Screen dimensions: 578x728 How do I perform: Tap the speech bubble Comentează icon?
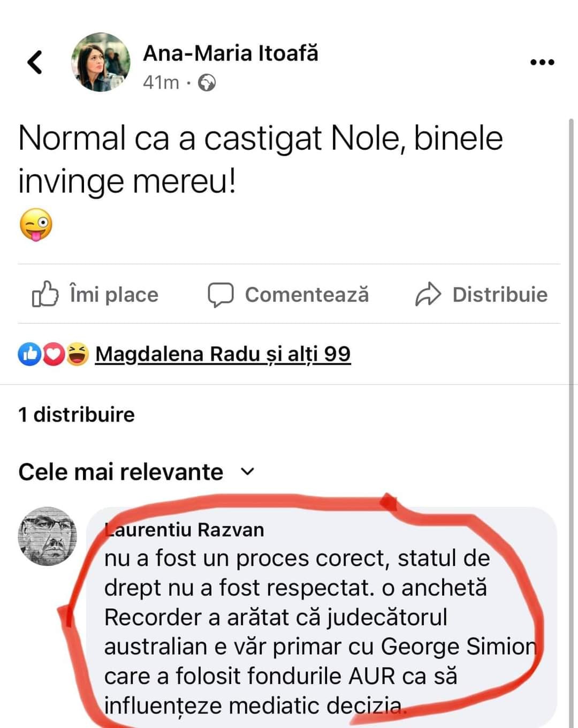click(x=220, y=294)
